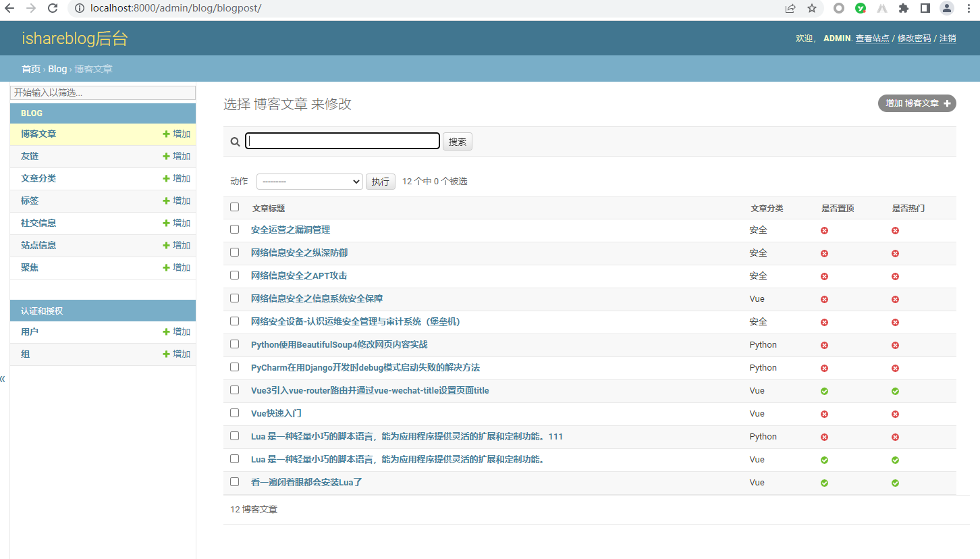Screen dimensions: 980x559
Task: Click the 增加 博客文章 button
Action: point(917,103)
